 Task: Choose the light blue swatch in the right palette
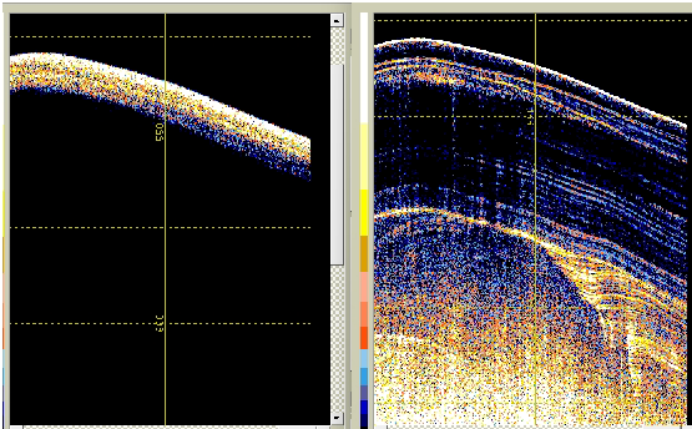pos(366,358)
